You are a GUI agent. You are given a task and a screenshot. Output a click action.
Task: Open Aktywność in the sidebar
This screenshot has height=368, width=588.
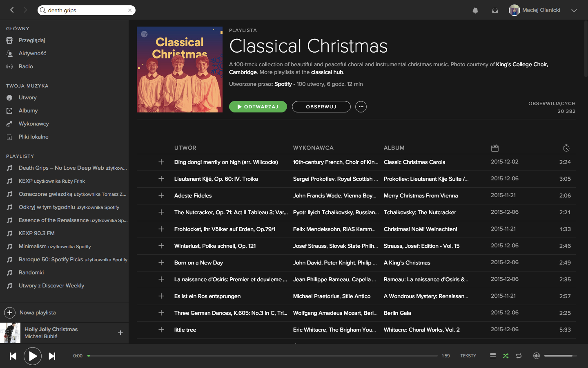point(32,53)
